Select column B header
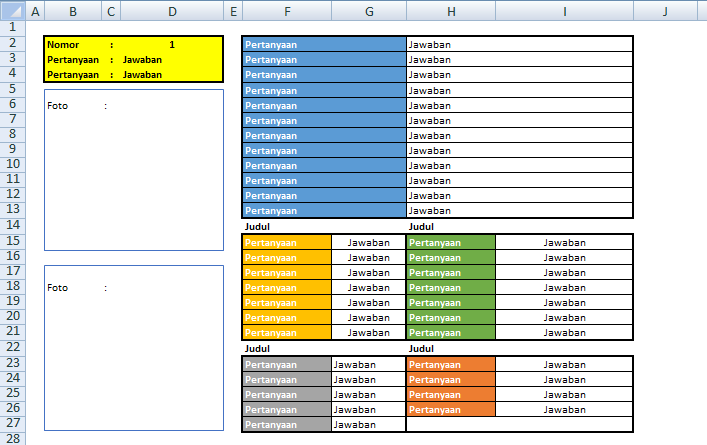 click(x=73, y=11)
